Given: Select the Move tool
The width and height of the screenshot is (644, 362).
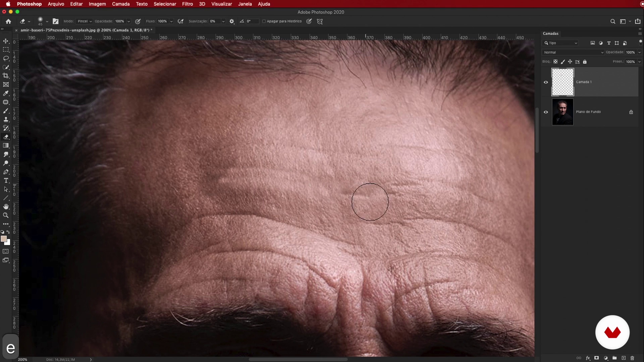Looking at the screenshot, I should [6, 41].
